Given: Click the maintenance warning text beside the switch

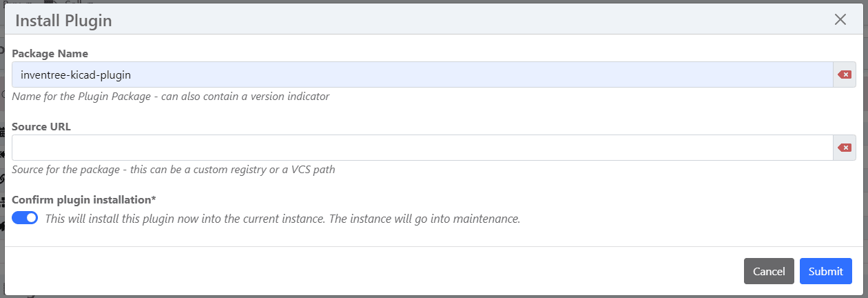Looking at the screenshot, I should coord(282,219).
